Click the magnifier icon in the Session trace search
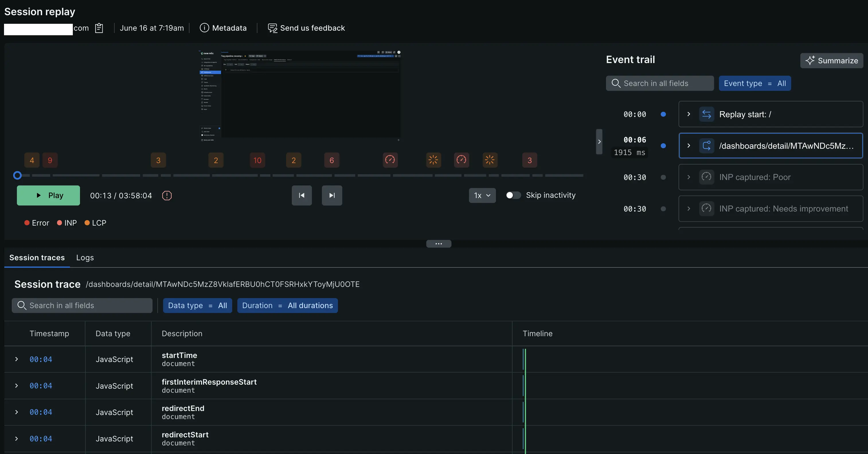 pyautogui.click(x=21, y=306)
